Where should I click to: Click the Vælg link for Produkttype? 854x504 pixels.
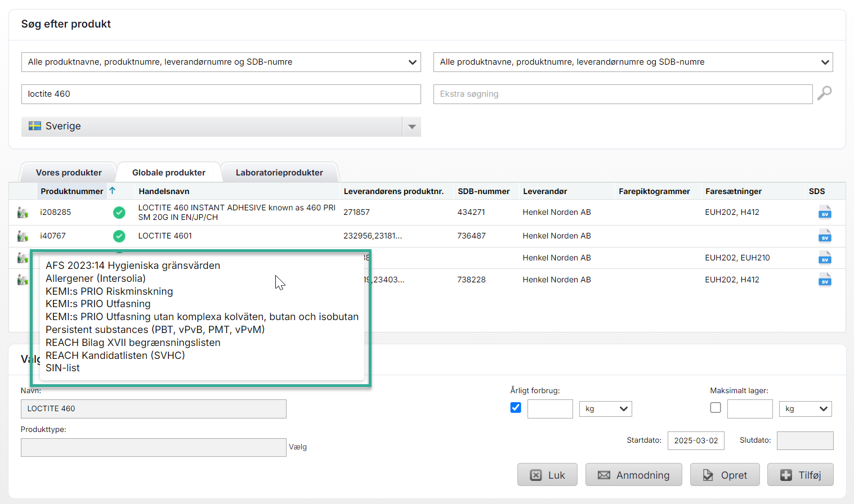[x=298, y=447]
